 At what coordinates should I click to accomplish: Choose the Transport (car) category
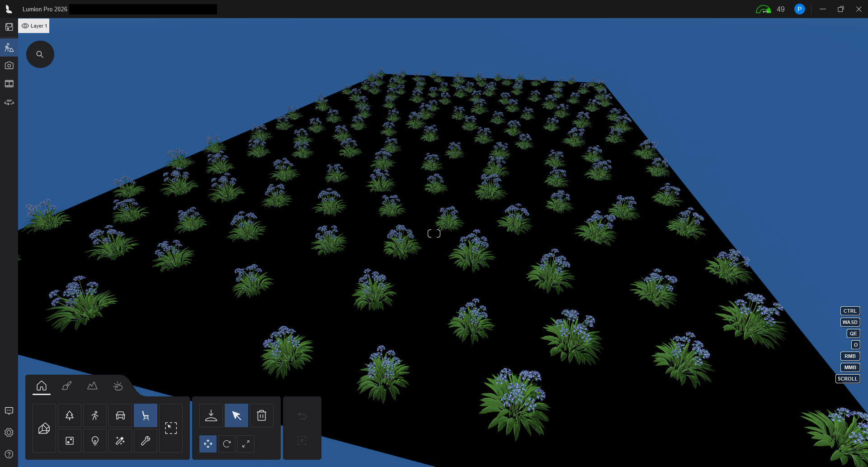pyautogui.click(x=120, y=415)
